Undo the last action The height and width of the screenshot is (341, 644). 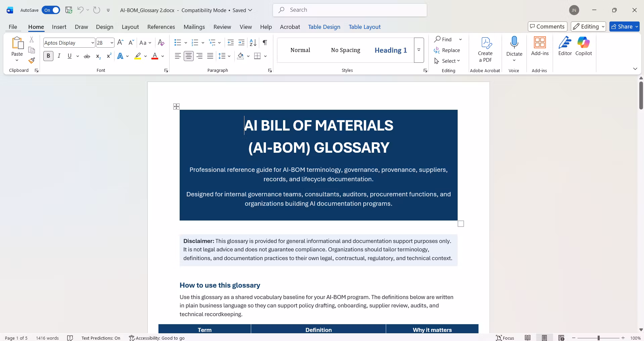[x=80, y=10]
